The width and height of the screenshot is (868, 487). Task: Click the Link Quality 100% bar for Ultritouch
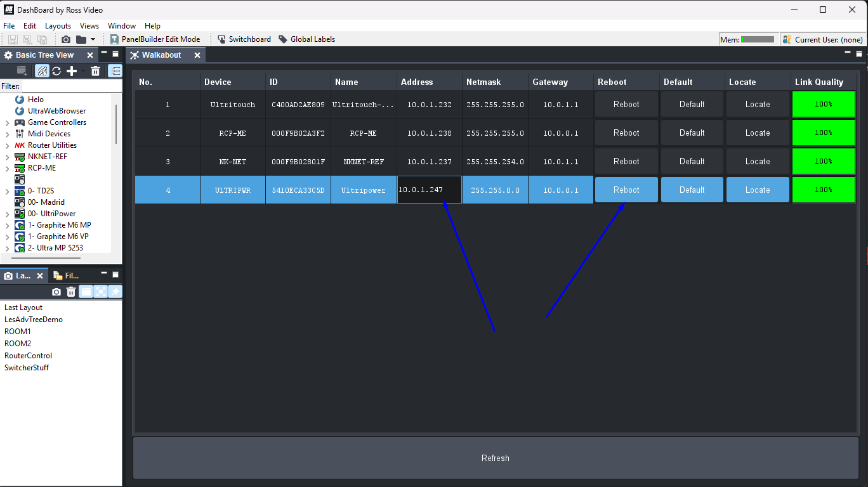pyautogui.click(x=824, y=104)
